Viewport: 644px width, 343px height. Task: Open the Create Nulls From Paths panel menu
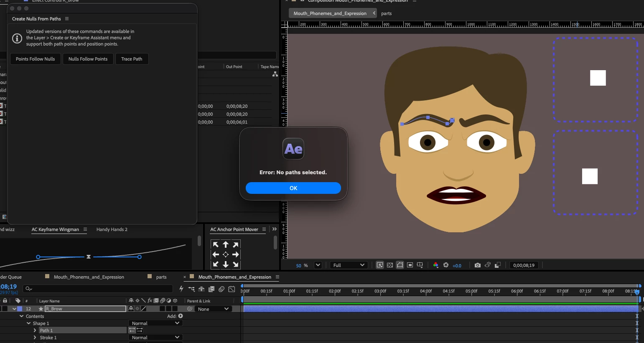67,19
